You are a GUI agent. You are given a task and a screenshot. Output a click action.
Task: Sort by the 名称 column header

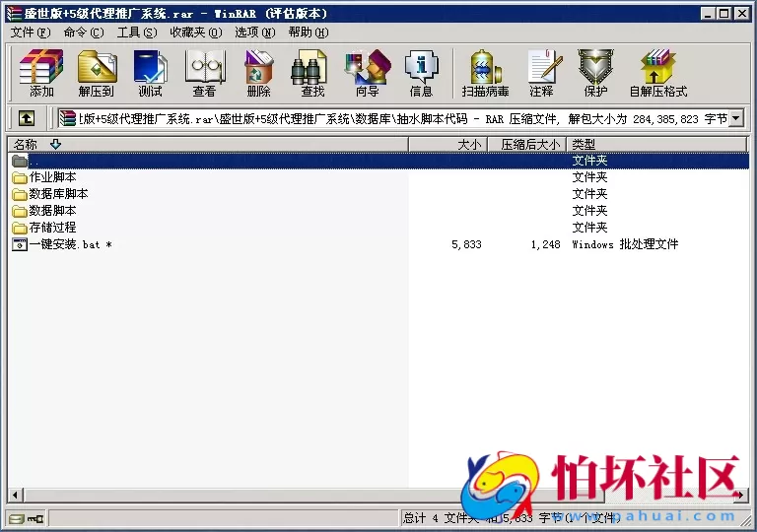click(x=208, y=145)
